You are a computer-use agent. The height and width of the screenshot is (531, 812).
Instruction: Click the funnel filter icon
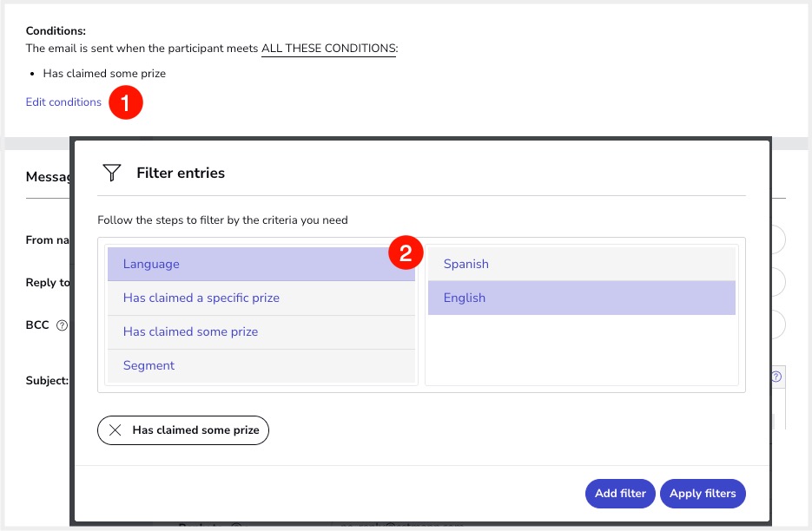tap(111, 173)
